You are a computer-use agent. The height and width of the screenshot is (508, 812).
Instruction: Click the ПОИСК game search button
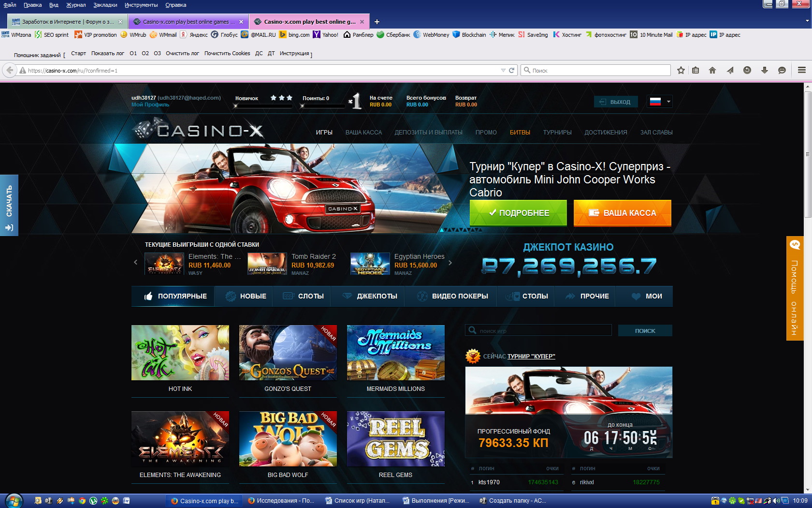pyautogui.click(x=645, y=330)
